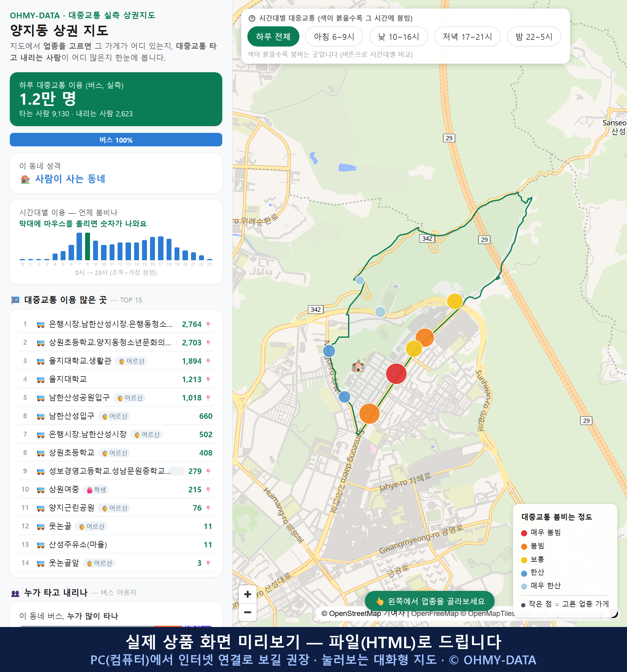Viewport: 627px width, 672px height.
Task: Click the bus icon in 상원여중 row
Action: [x=40, y=490]
